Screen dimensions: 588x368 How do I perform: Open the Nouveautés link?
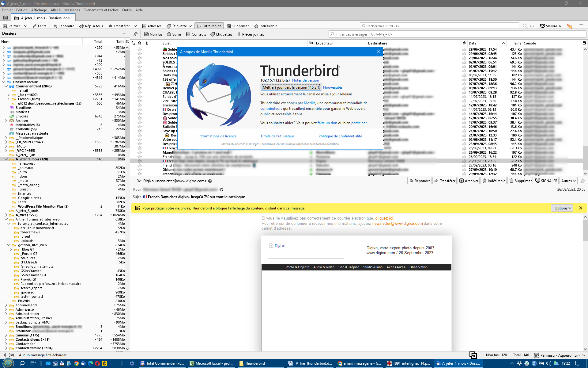(x=333, y=87)
